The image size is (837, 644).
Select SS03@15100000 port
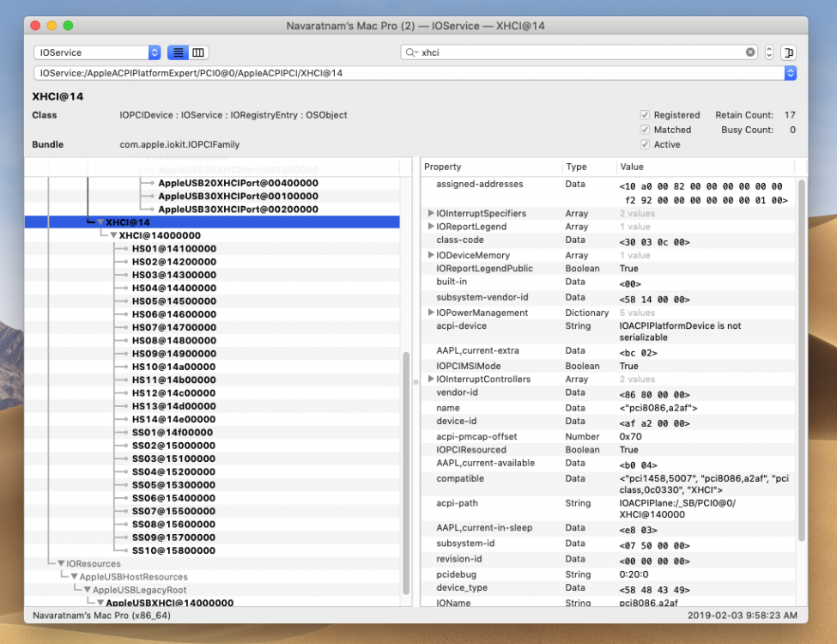(174, 459)
